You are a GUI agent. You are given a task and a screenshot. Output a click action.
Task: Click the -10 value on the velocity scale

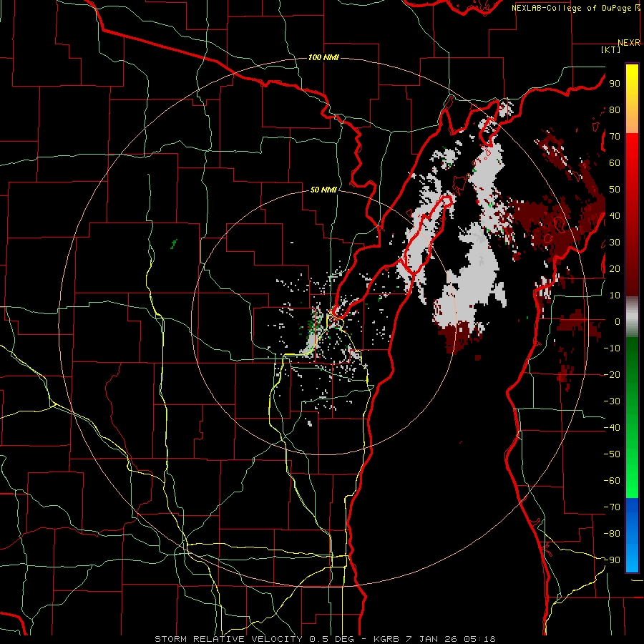pyautogui.click(x=612, y=348)
